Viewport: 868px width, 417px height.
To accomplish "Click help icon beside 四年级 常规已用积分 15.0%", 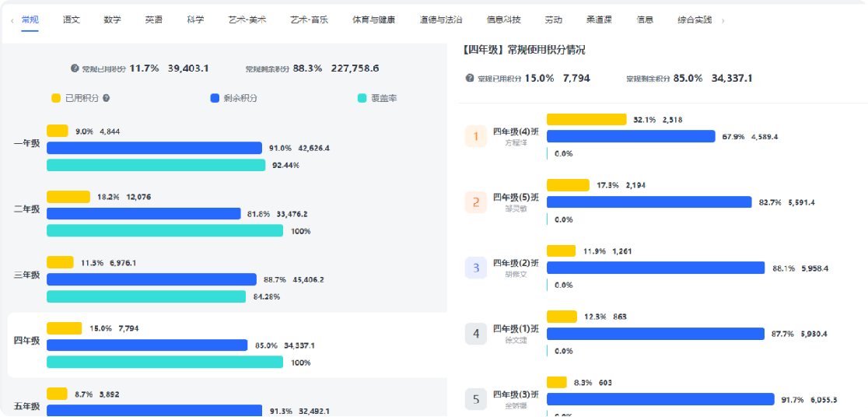I will 470,79.
